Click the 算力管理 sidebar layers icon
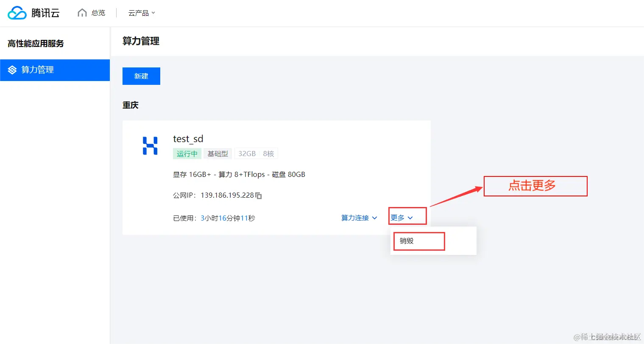 [12, 70]
